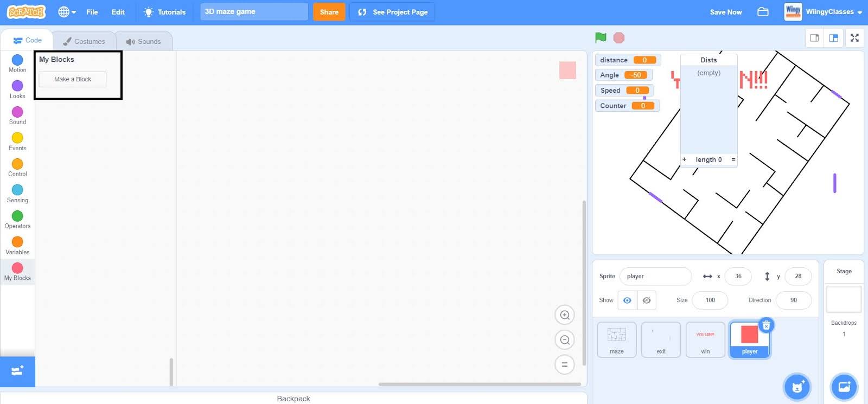
Task: Click the Angle variable monitor
Action: tap(624, 75)
